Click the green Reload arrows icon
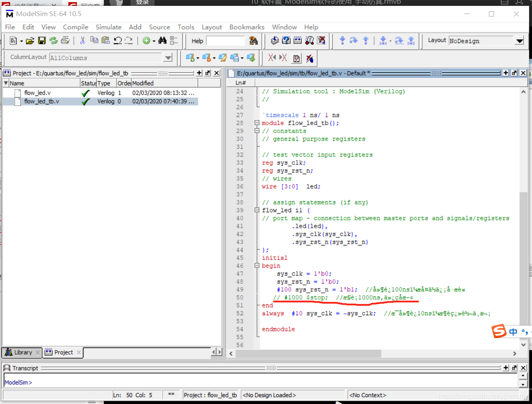Screen dimensions: 532x404 point(54,41)
